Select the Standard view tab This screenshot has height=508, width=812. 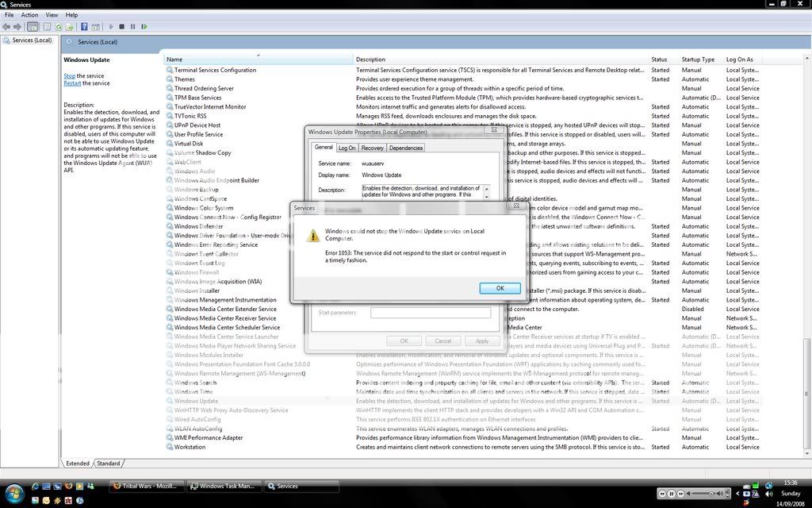pos(109,464)
